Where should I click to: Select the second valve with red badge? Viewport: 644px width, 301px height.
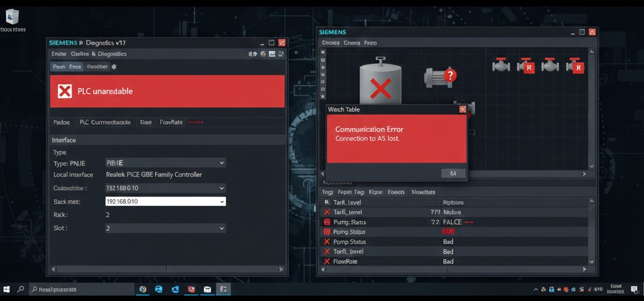click(x=525, y=65)
